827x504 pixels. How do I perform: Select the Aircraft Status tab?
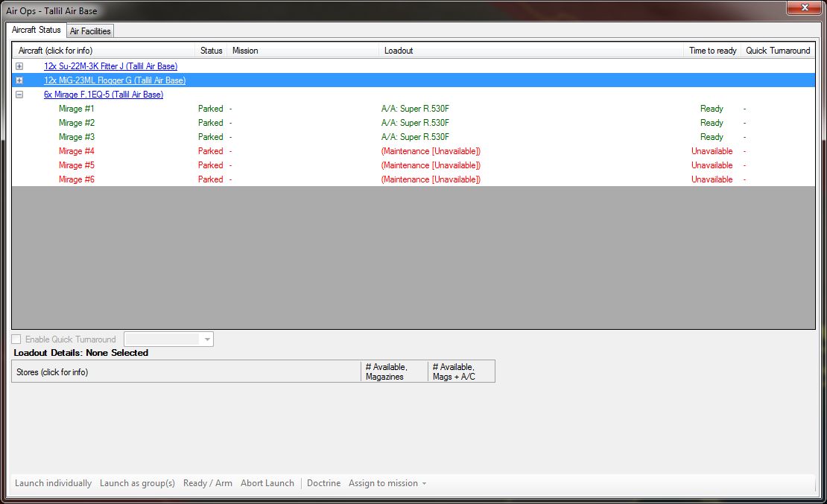[37, 30]
